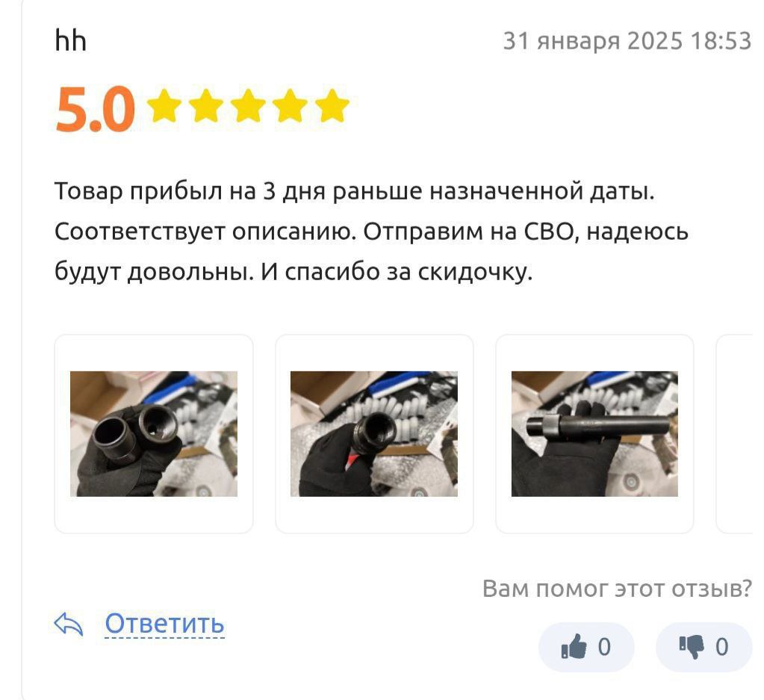This screenshot has height=700, width=764.
Task: Click the reply arrow icon
Action: [68, 624]
